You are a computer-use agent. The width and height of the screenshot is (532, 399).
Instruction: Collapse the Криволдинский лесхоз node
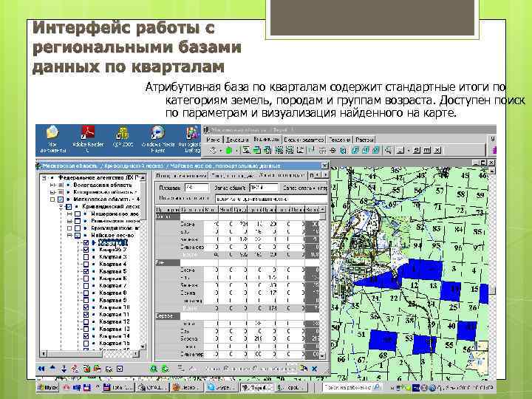click(61, 207)
